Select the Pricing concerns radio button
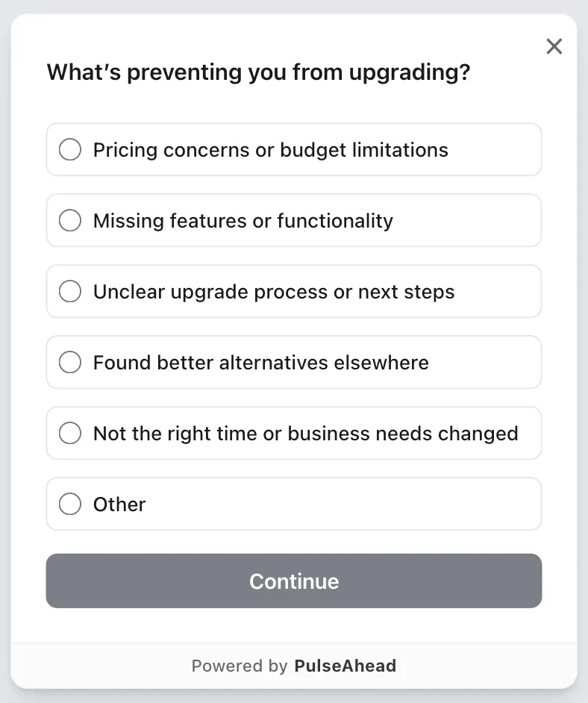588x703 pixels. (x=69, y=149)
